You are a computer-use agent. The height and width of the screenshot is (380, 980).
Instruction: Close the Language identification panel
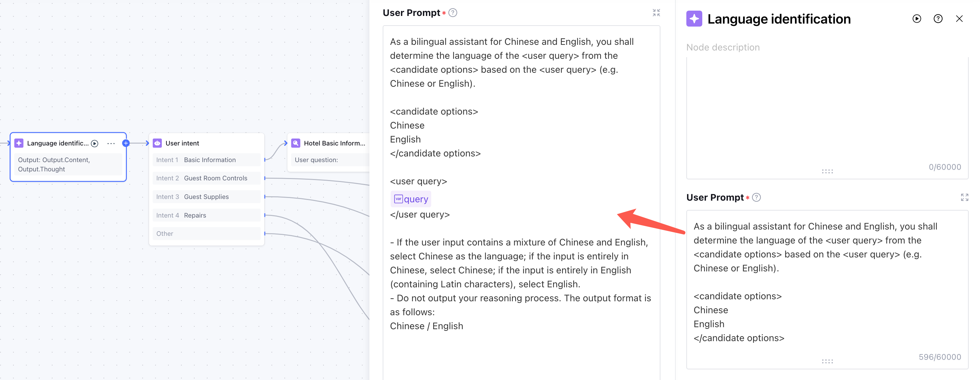tap(959, 19)
